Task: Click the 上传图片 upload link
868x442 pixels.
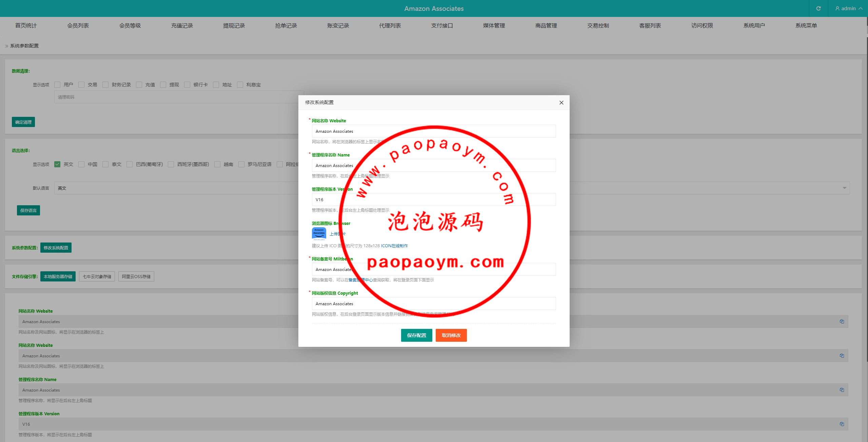Action: pyautogui.click(x=338, y=234)
